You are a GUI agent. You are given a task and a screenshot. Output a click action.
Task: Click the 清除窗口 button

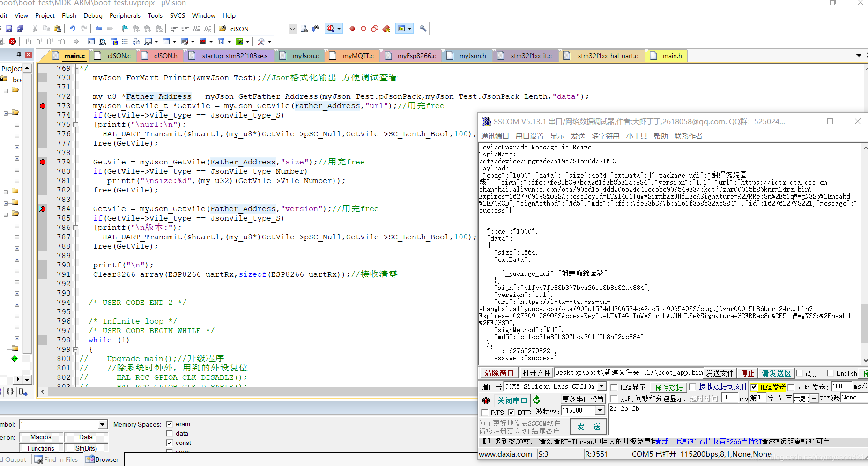tap(499, 373)
